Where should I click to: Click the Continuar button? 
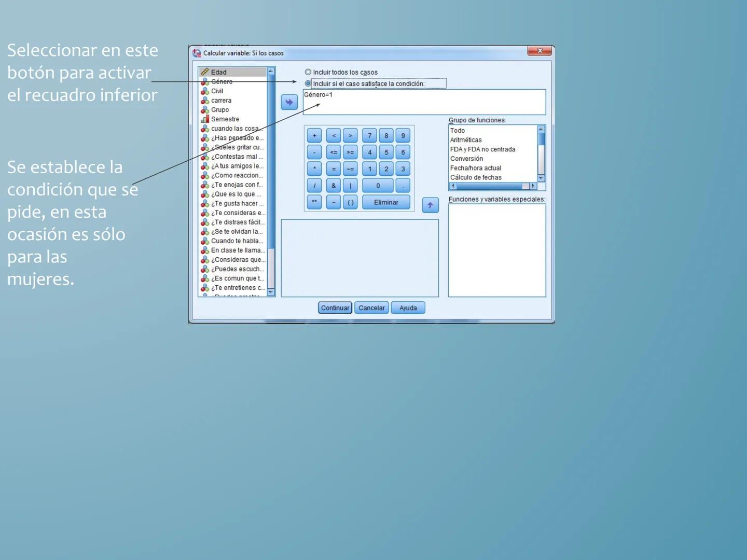coord(335,307)
